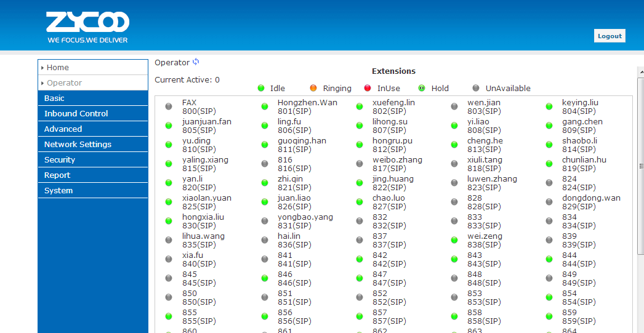Open the Inbound Control menu

point(76,114)
